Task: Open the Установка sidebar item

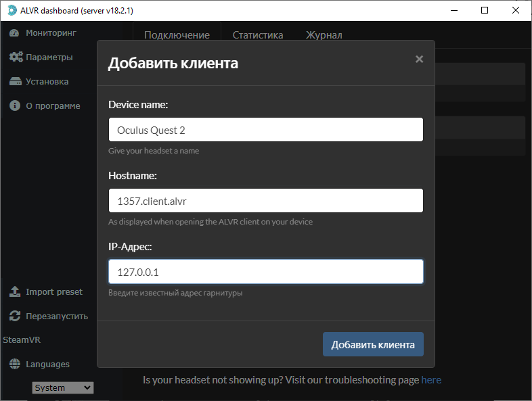Action: click(47, 81)
